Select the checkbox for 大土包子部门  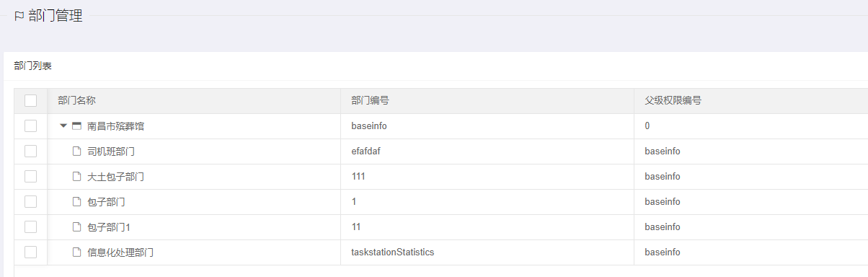click(x=30, y=177)
